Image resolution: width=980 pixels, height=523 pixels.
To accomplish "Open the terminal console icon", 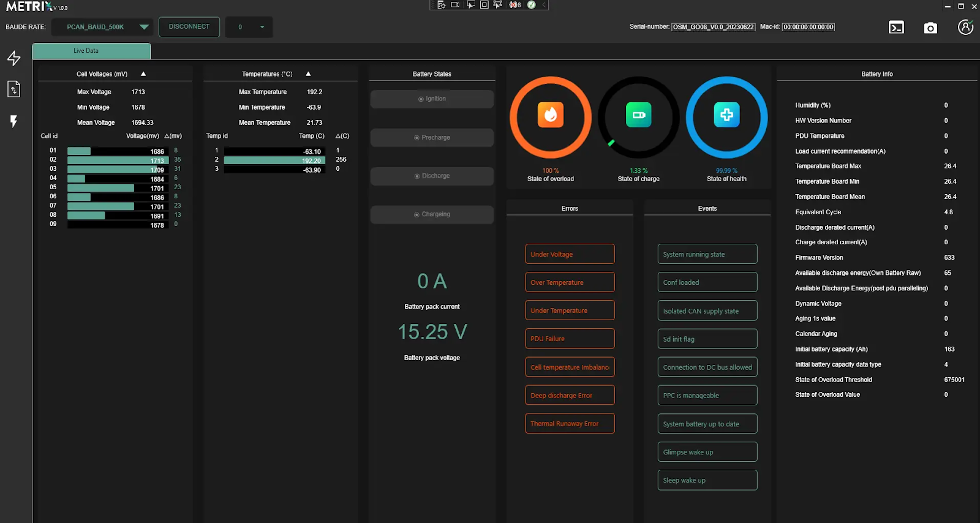I will (896, 28).
